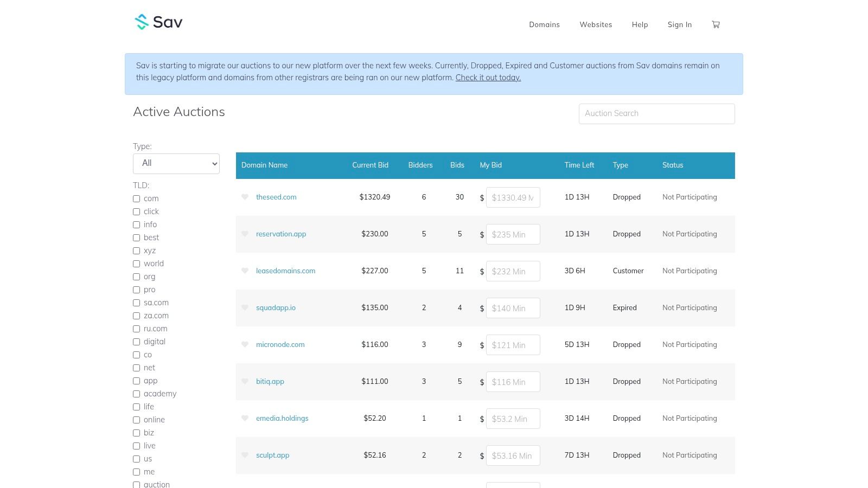Screen dimensions: 868x488
Task: Add leasedomains.com to favorites via heart
Action: 245,271
